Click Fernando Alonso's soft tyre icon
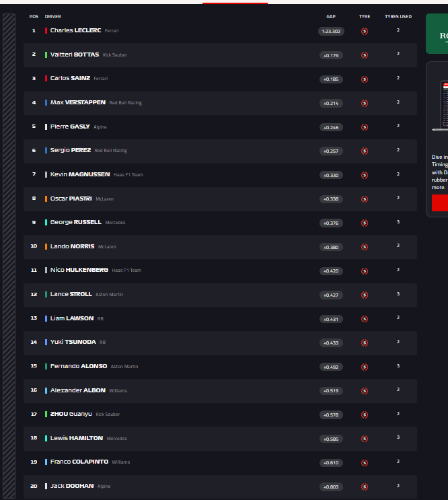448x500 pixels. [x=365, y=367]
